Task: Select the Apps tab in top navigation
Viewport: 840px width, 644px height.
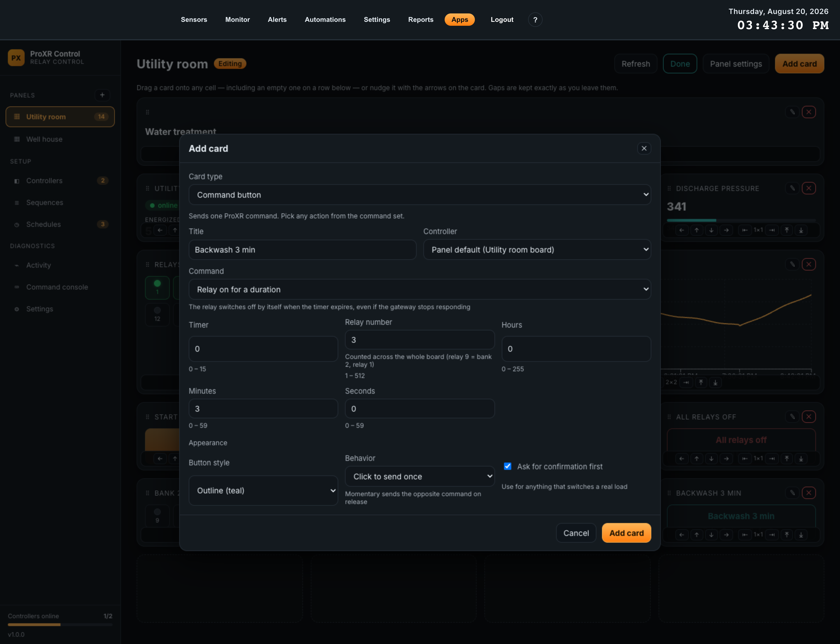Action: coord(460,20)
